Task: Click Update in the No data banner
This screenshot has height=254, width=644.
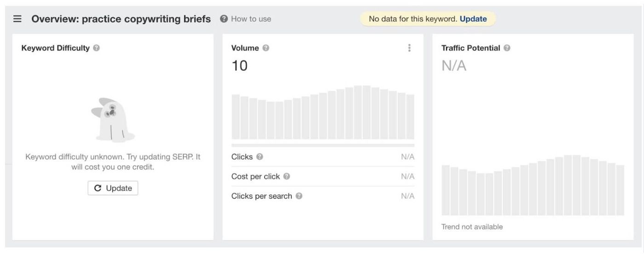Action: coord(473,19)
